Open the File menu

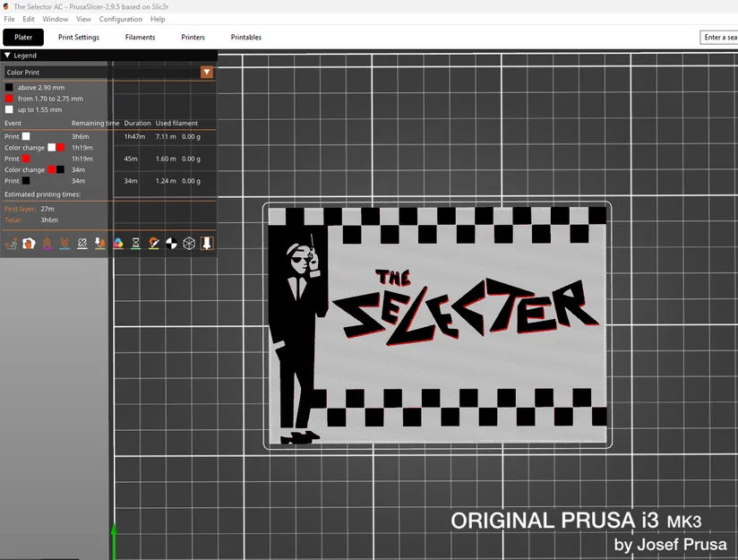tap(10, 20)
